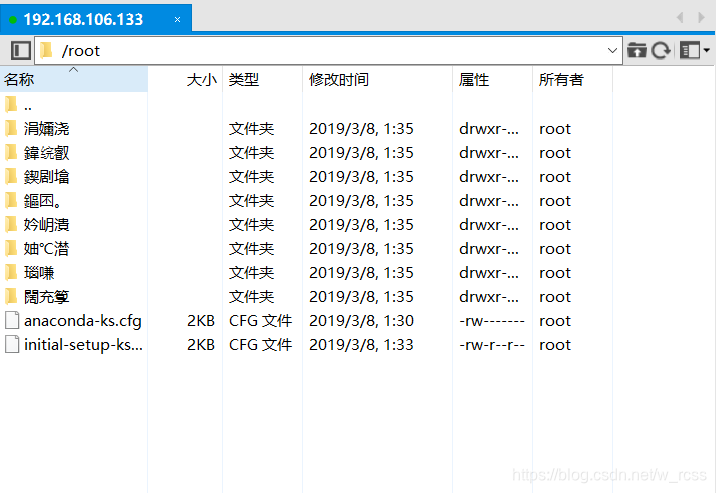Toggle the sidebar panel icon left of path

click(21, 50)
